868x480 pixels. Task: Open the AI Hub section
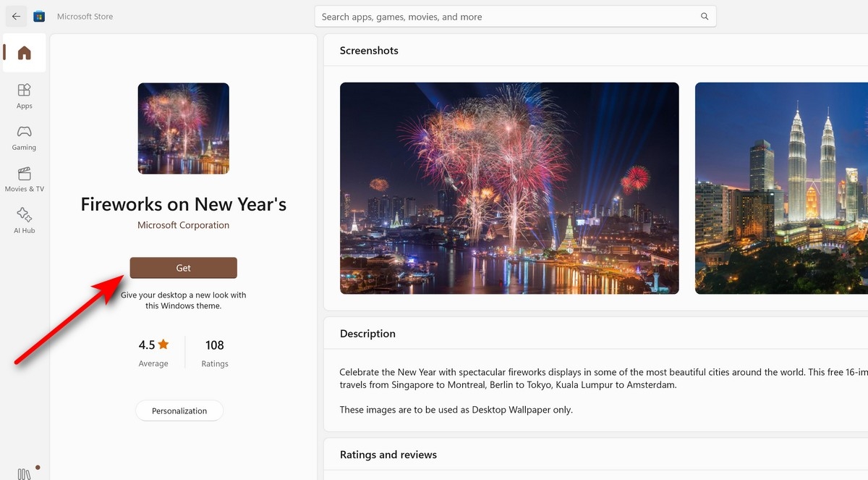click(x=24, y=220)
